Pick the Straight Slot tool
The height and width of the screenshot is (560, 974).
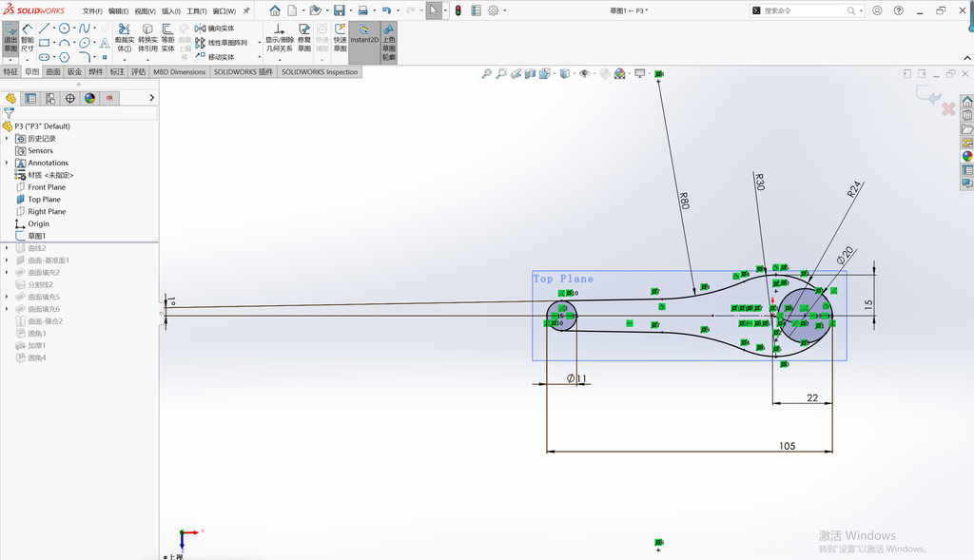[44, 57]
